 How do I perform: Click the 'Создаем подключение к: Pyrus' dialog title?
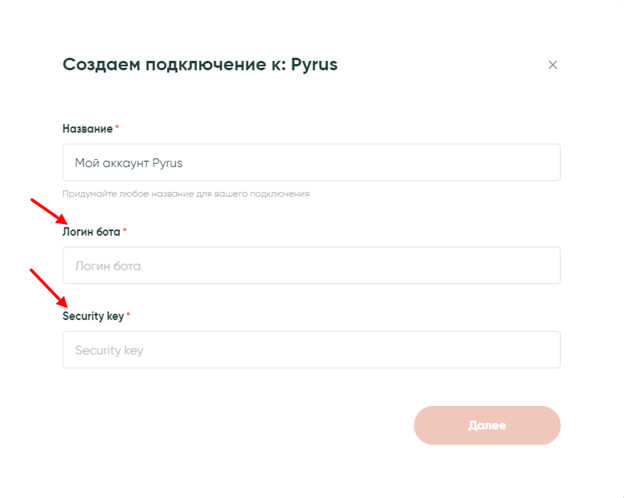pyautogui.click(x=200, y=65)
